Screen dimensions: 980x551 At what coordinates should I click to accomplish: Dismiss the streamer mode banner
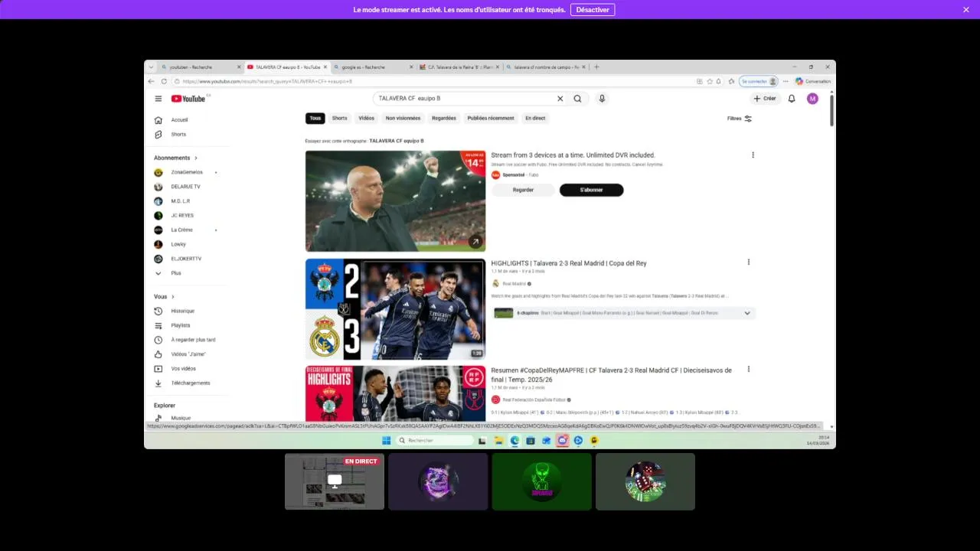tap(966, 9)
